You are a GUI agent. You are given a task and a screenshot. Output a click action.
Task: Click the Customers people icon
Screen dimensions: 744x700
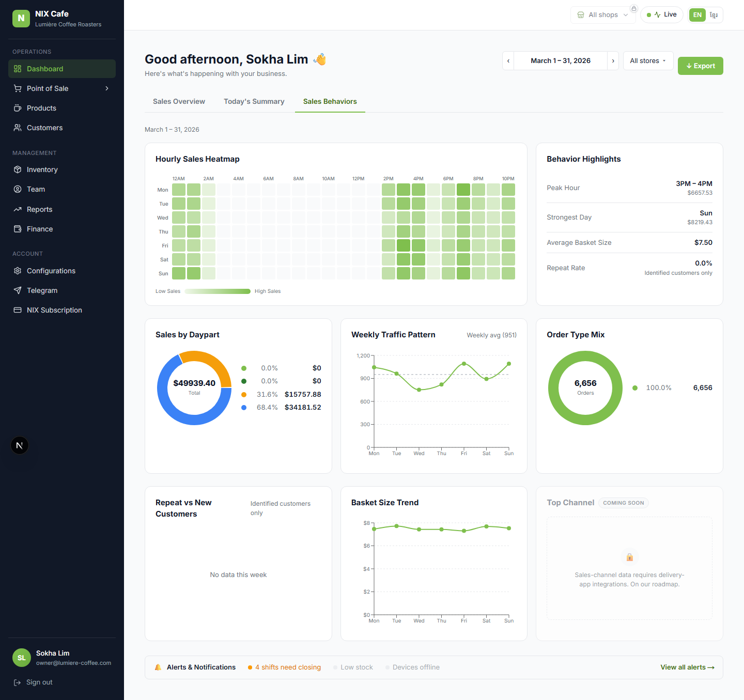[x=18, y=128]
